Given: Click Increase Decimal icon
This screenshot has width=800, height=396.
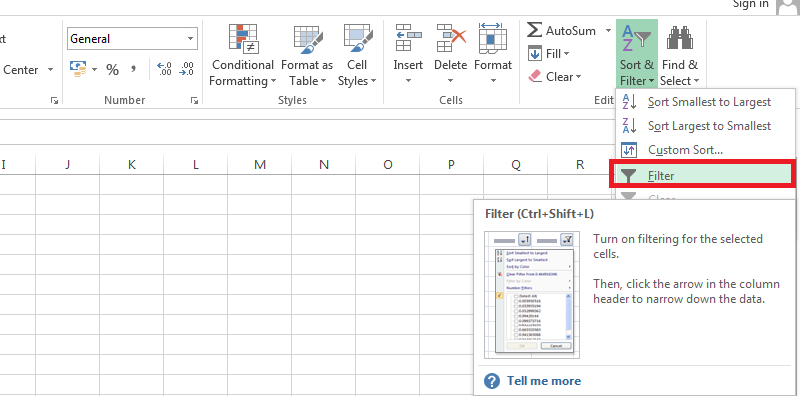Looking at the screenshot, I should click(x=164, y=69).
